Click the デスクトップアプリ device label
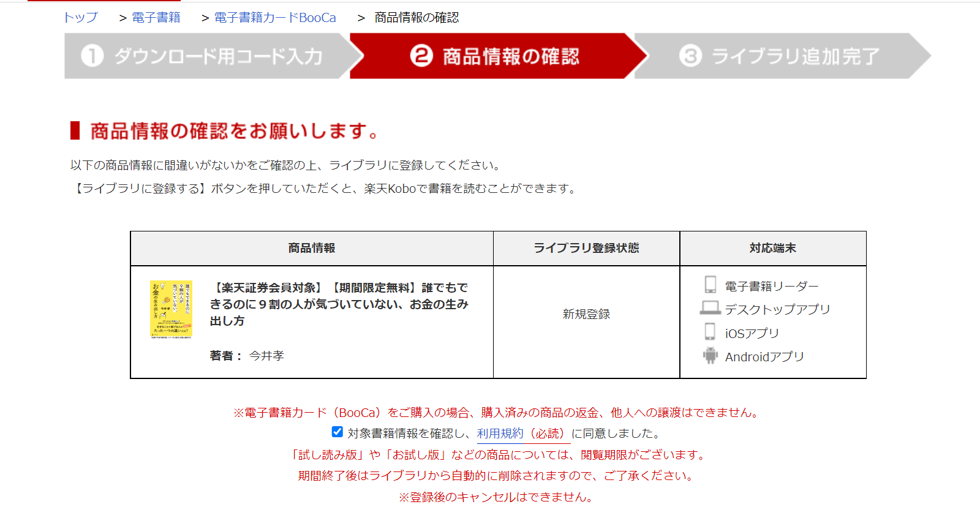 click(x=777, y=309)
